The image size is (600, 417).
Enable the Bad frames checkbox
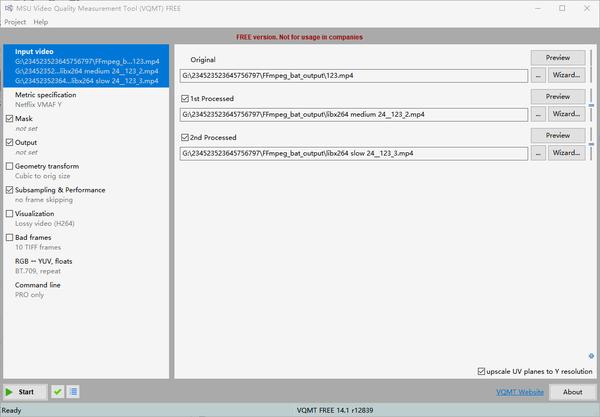click(x=10, y=237)
